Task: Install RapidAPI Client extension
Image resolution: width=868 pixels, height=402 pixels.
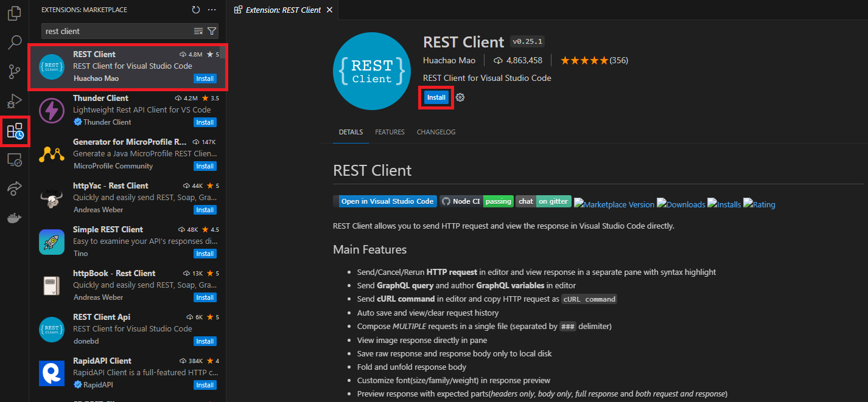Action: (205, 385)
